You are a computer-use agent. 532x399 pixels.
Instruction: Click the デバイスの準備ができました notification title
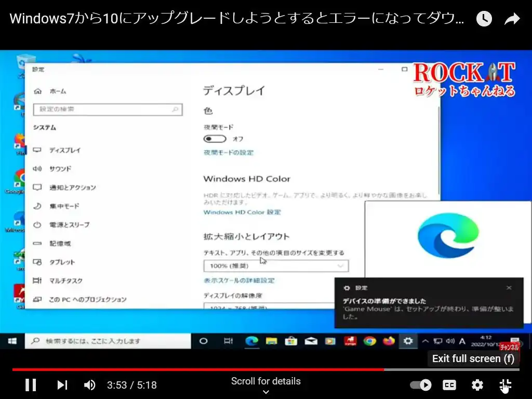click(384, 301)
